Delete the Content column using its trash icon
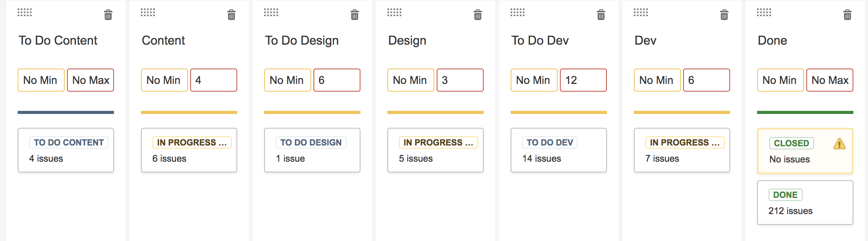The width and height of the screenshot is (868, 241). 231,15
